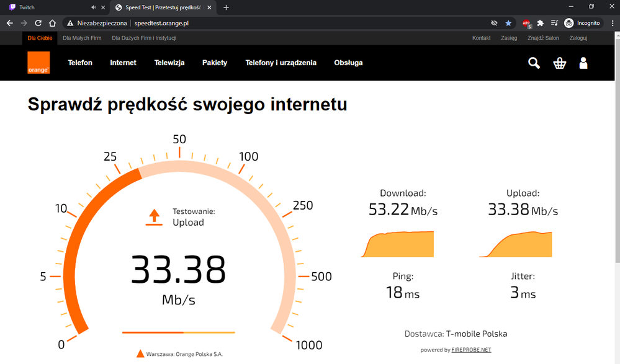The height and width of the screenshot is (364, 620).
Task: Open the Zasięg coverage link
Action: pyautogui.click(x=509, y=38)
